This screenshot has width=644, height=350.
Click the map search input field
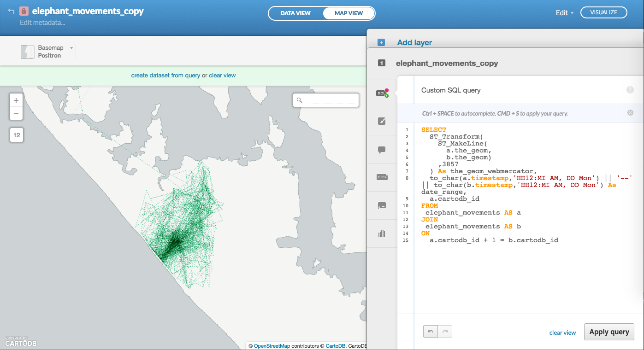(x=330, y=100)
